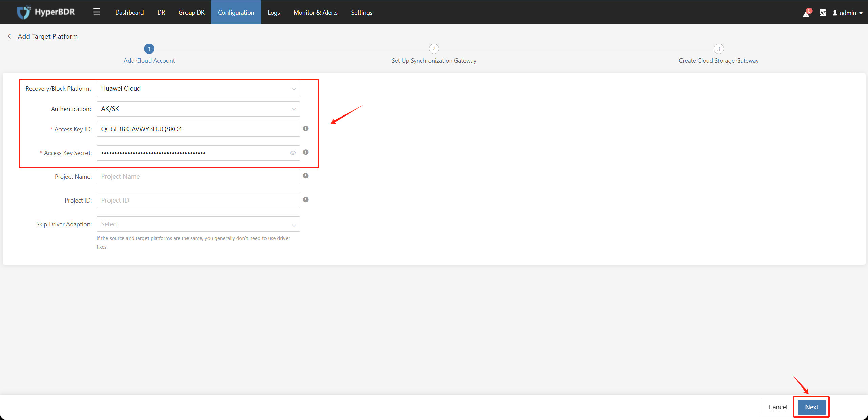Expand the Recovery/Block Platform dropdown
Screen dimensions: 868x420
tap(198, 89)
